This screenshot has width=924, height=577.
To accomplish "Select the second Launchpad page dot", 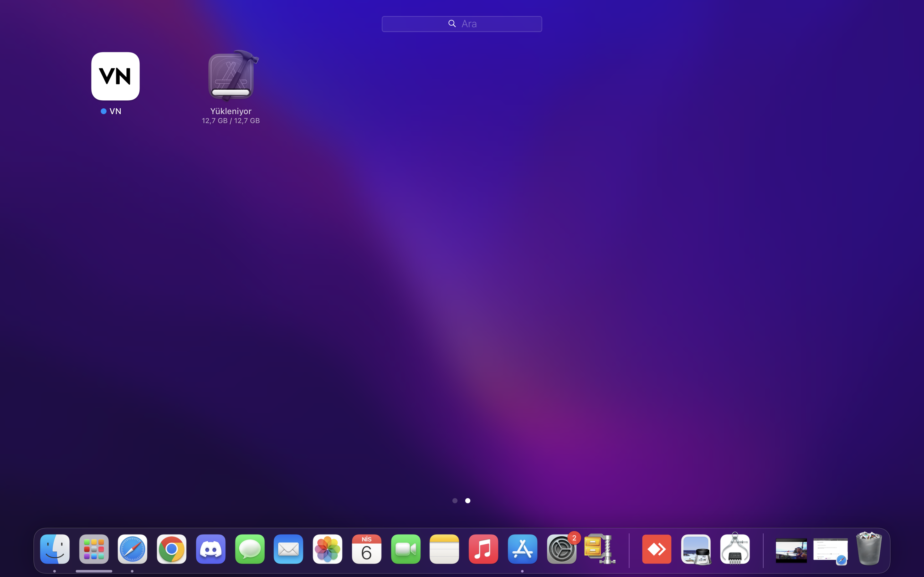I will coord(468,501).
